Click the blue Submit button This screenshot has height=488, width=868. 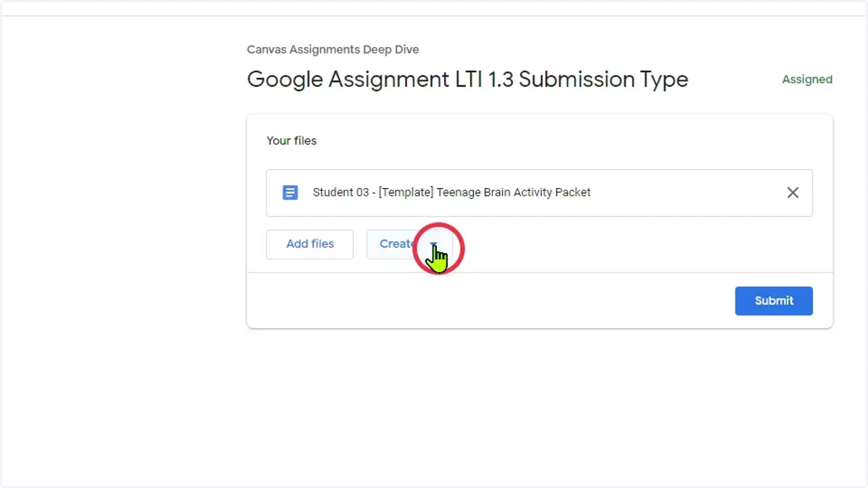tap(774, 301)
